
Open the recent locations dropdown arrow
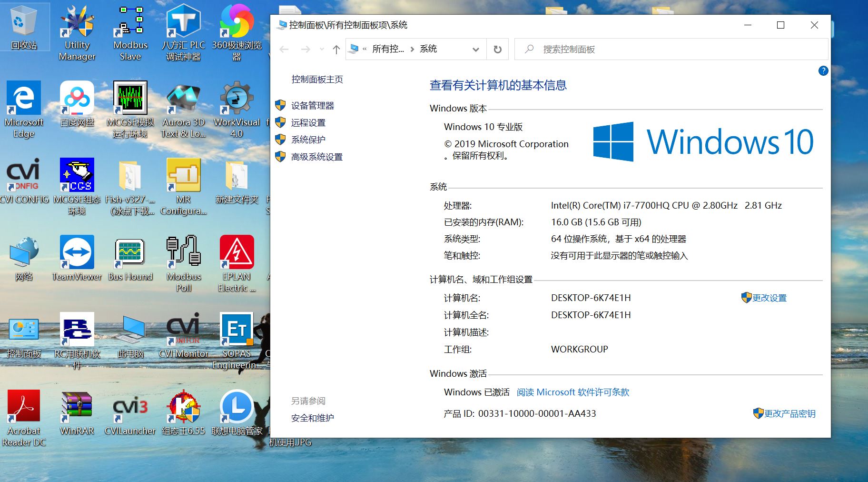[x=322, y=50]
